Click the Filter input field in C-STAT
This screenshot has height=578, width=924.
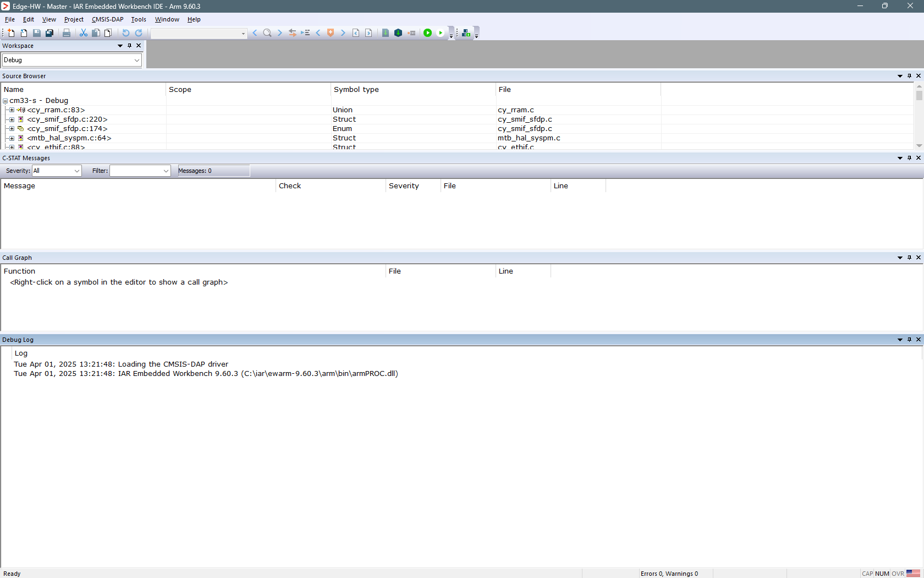[136, 171]
